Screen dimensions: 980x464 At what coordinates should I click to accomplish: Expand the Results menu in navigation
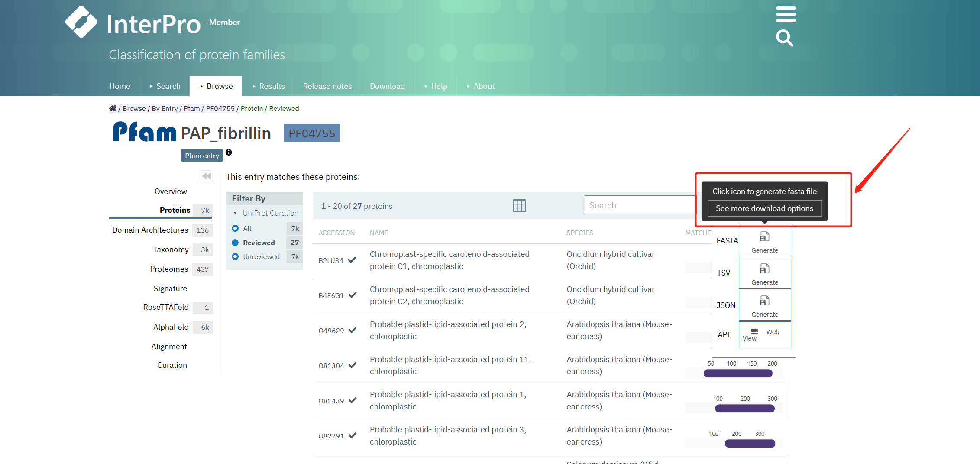click(268, 86)
